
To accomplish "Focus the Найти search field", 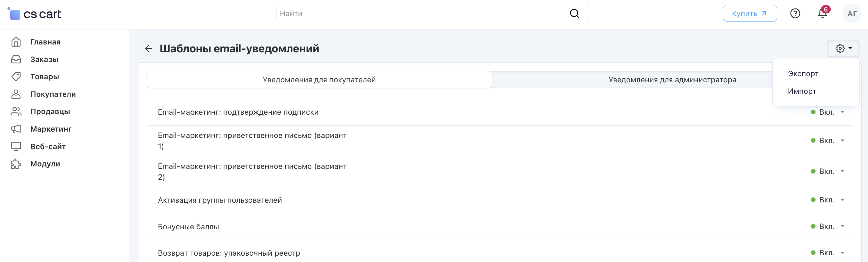I will pyautogui.click(x=421, y=14).
